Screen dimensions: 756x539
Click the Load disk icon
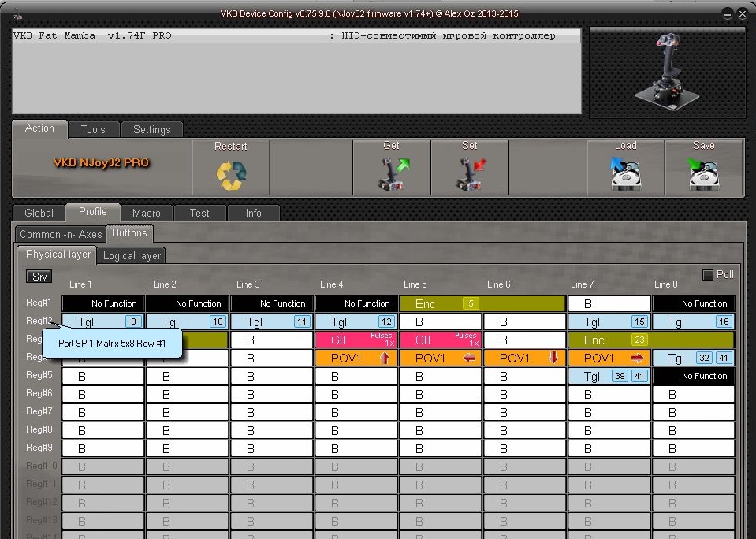(626, 174)
